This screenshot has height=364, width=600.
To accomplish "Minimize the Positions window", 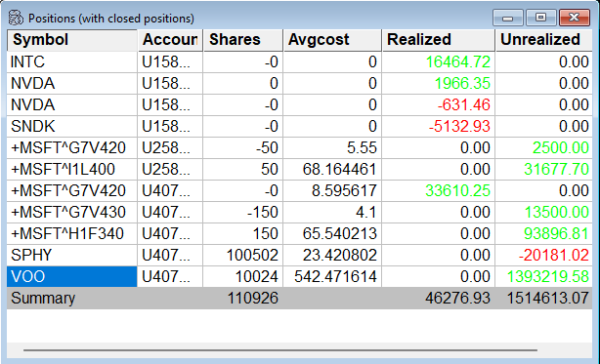I will 508,18.
